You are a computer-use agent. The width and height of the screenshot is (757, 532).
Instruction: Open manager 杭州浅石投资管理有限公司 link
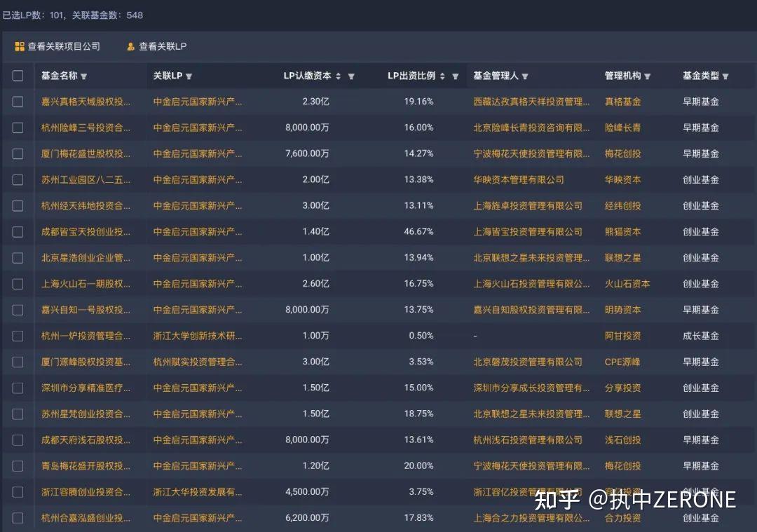point(528,440)
